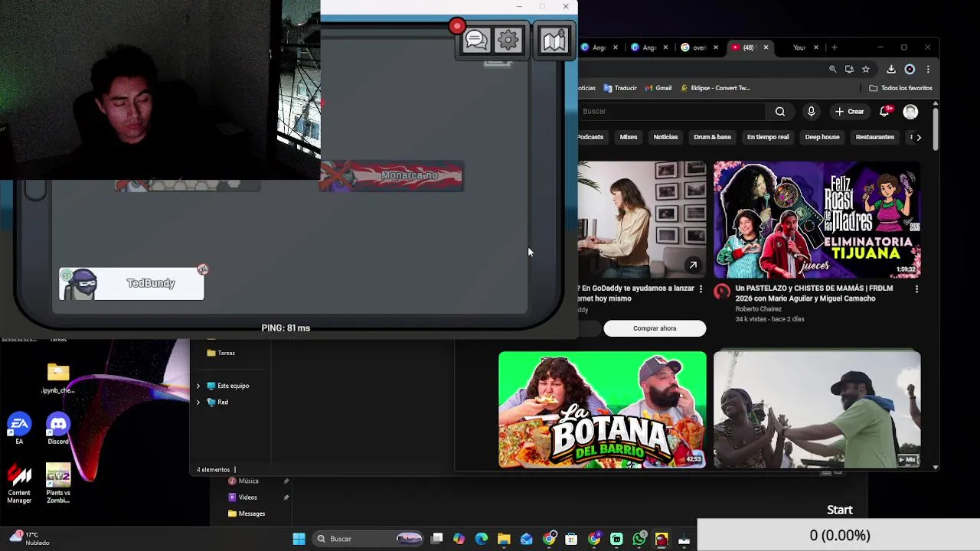Click the Comprar ahora ad button
The width and height of the screenshot is (980, 551).
coord(655,328)
